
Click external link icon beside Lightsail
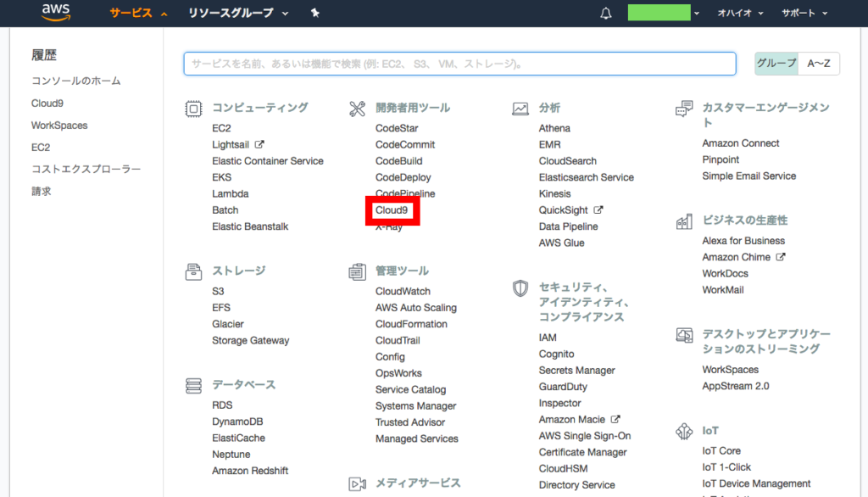coord(259,145)
